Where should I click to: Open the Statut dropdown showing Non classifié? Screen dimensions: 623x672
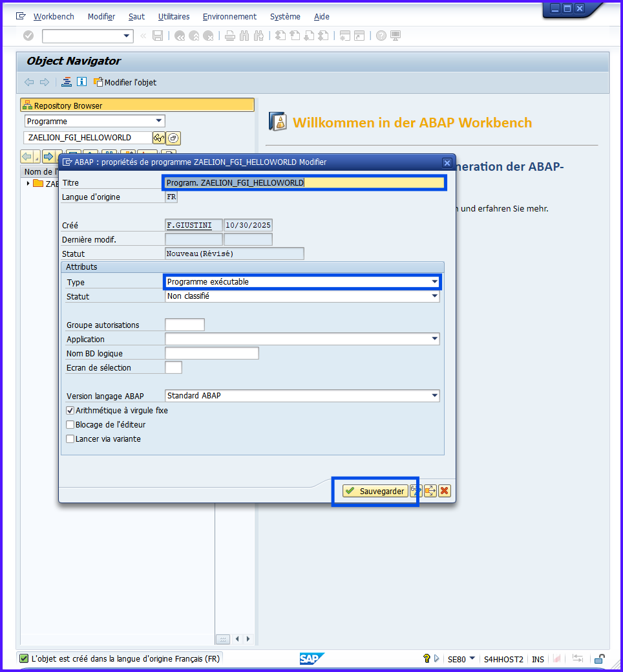(434, 296)
